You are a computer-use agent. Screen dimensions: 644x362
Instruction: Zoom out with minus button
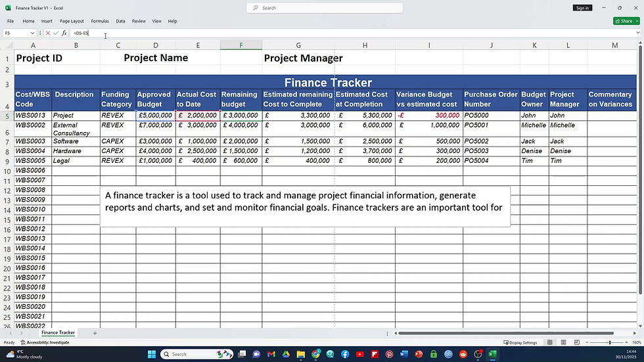587,342
